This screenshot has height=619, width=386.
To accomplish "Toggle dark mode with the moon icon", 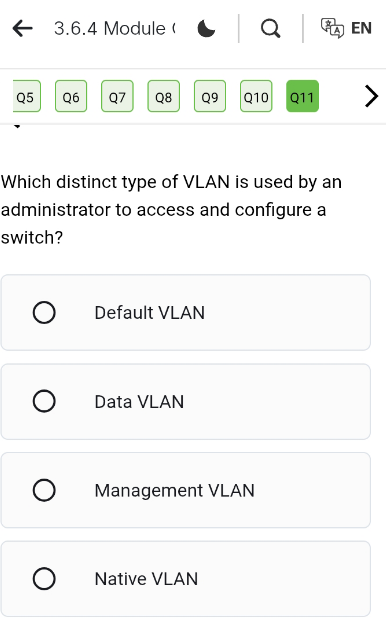I will [x=206, y=28].
